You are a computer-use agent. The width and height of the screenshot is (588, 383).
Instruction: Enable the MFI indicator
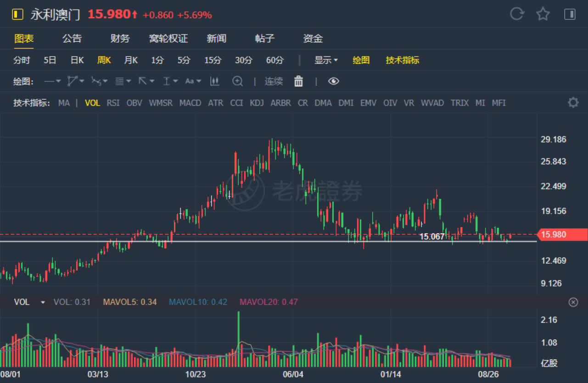click(498, 103)
